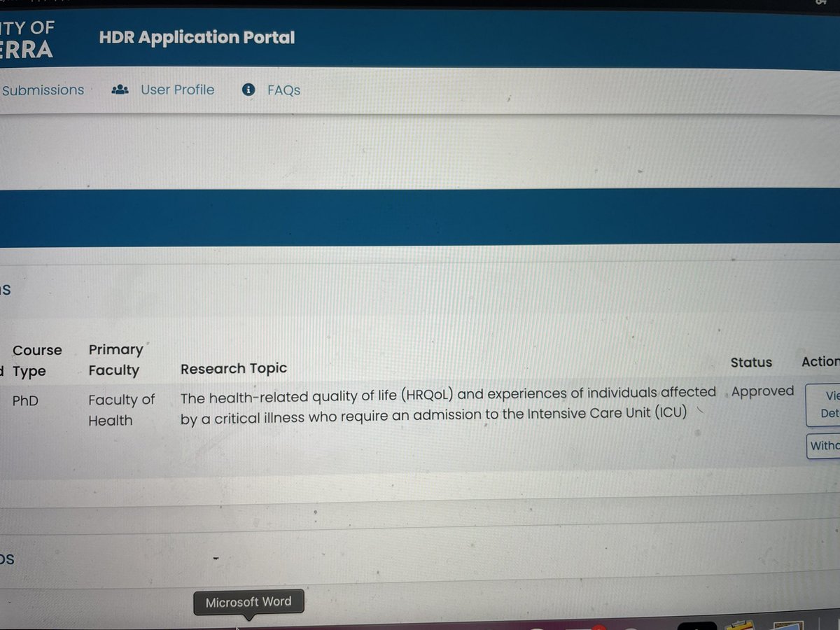Select the PhD course type cell
The height and width of the screenshot is (630, 840).
point(25,402)
